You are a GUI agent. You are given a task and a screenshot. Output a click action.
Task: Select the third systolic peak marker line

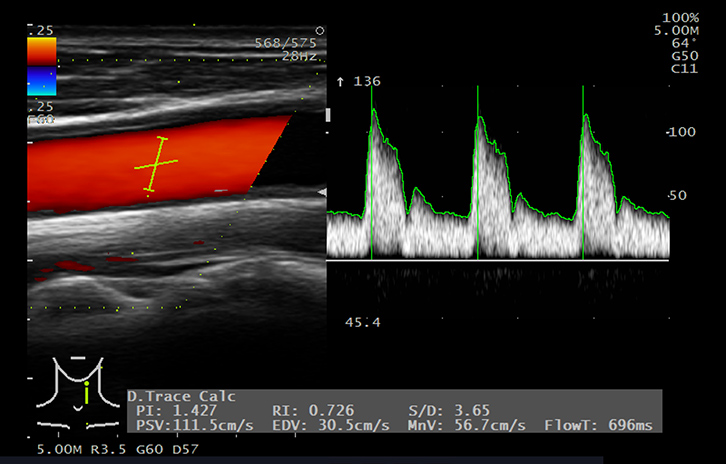pos(583,170)
